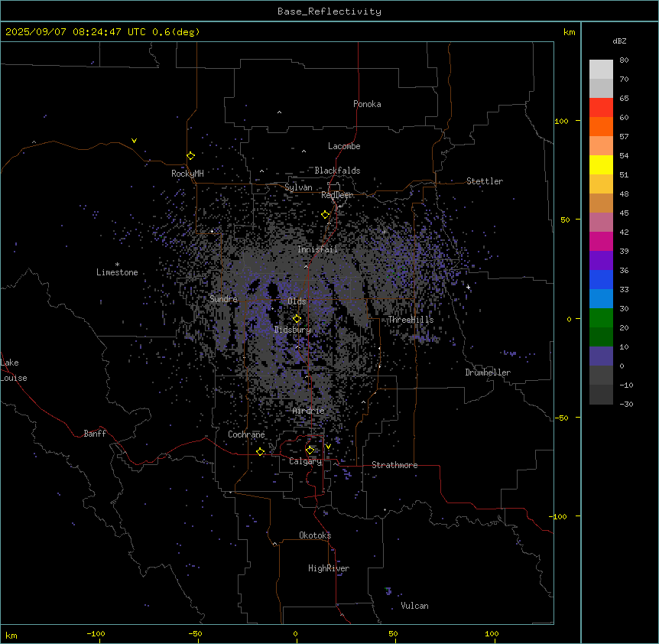Image resolution: width=659 pixels, height=644 pixels.
Task: Click the km unit label at bottom left
Action: click(11, 635)
